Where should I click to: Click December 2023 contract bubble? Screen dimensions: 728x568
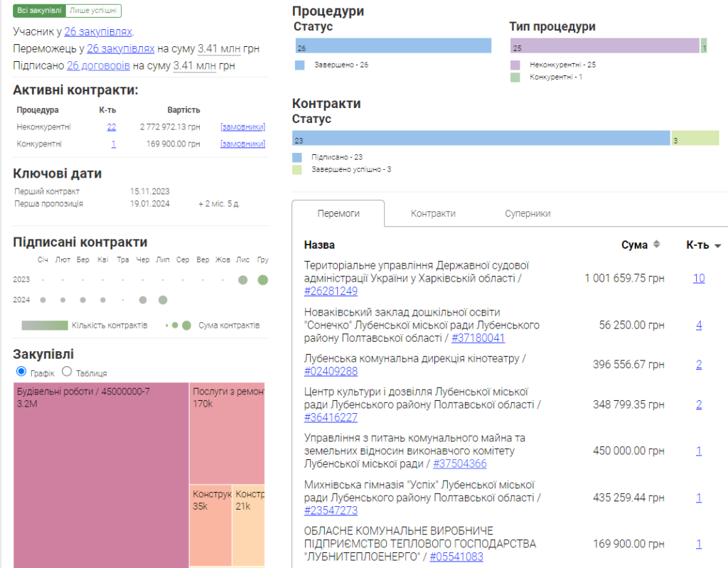tap(262, 280)
